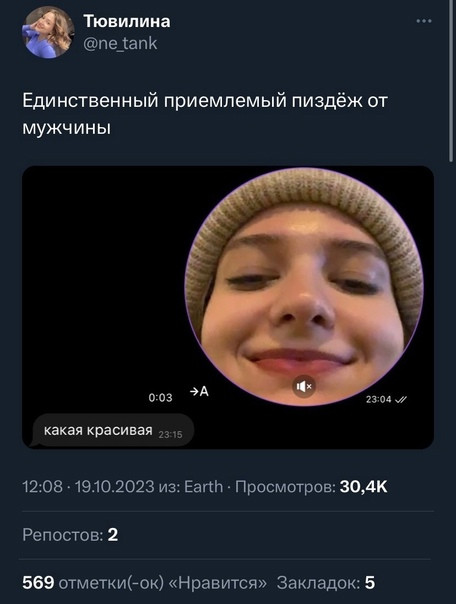The height and width of the screenshot is (604, 456).
Task: Select the tweet text 'Единственный приемлемый'
Action: coord(154,101)
